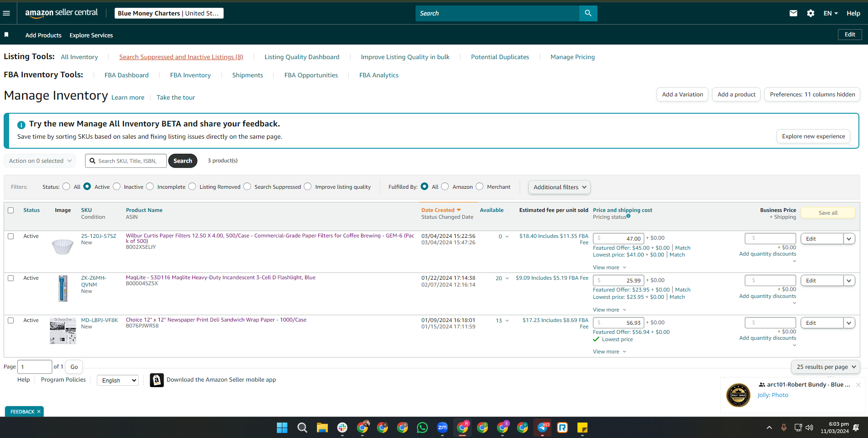Open the notification sender avatar image
The image size is (868, 438).
click(x=738, y=395)
